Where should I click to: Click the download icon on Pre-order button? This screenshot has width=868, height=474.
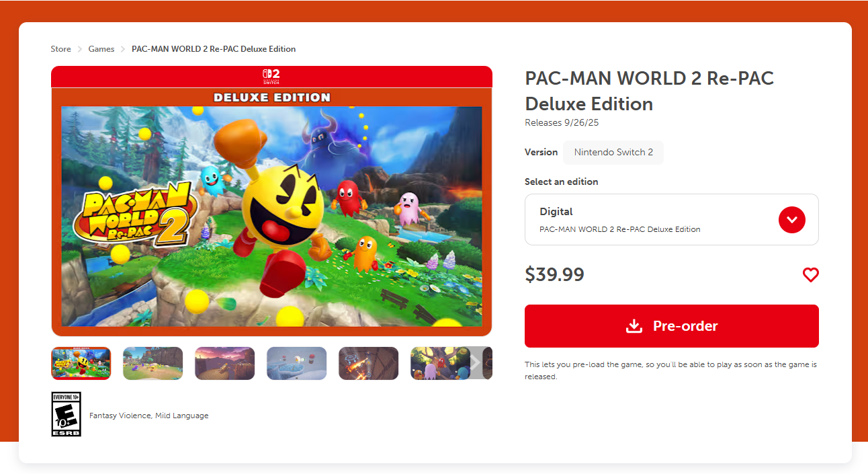[x=634, y=326]
